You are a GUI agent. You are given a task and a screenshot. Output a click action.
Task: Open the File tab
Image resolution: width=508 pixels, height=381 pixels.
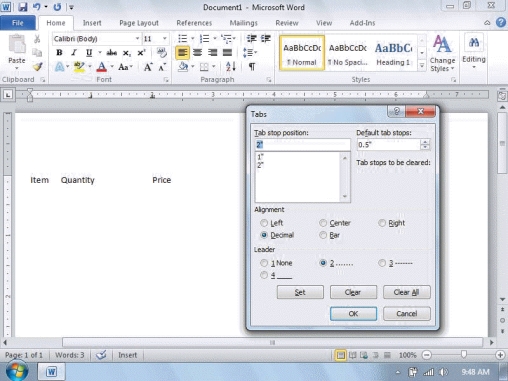pyautogui.click(x=18, y=23)
